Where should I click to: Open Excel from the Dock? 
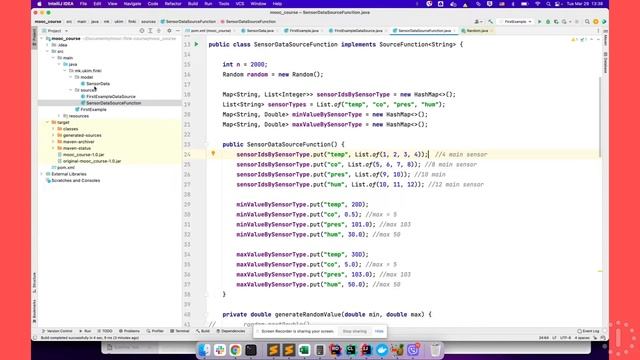304,350
